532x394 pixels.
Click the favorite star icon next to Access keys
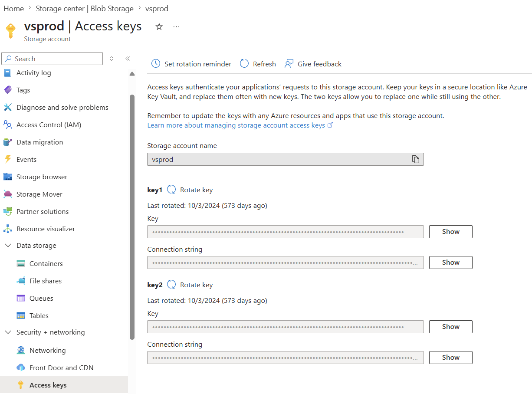pyautogui.click(x=159, y=26)
